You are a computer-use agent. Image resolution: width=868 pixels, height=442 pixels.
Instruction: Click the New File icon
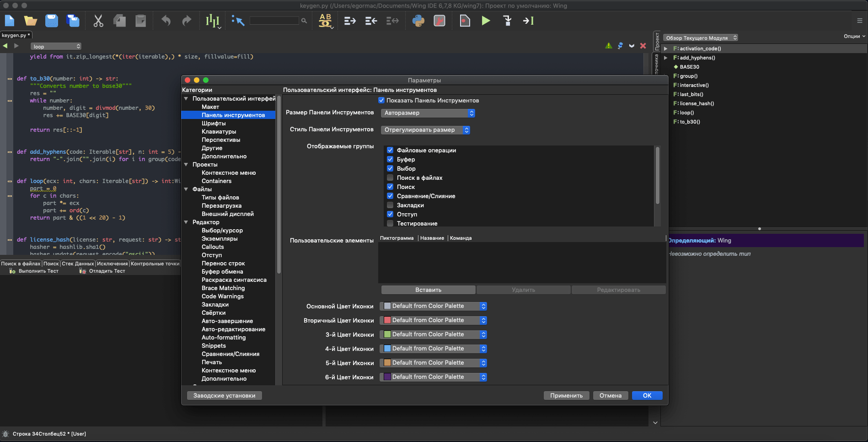point(10,21)
